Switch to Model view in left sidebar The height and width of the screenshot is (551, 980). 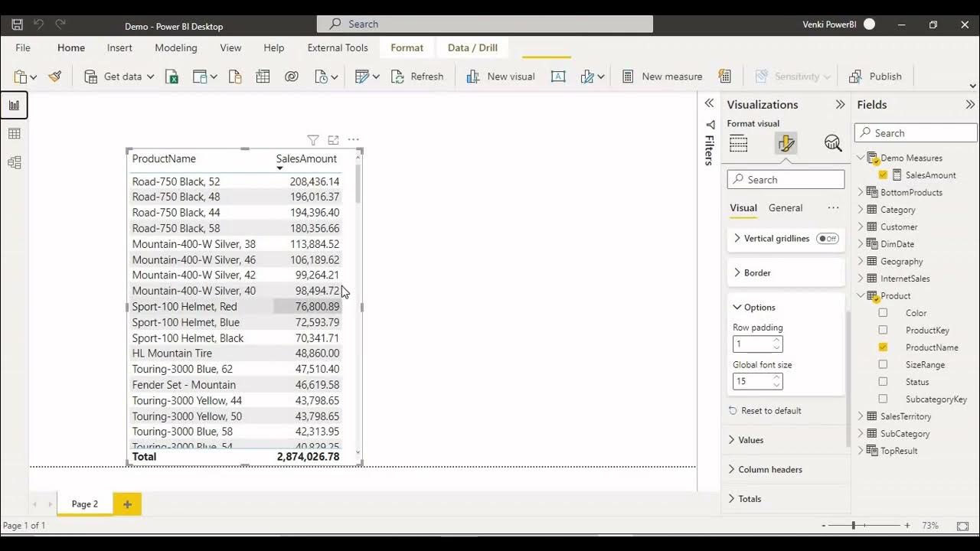tap(14, 162)
